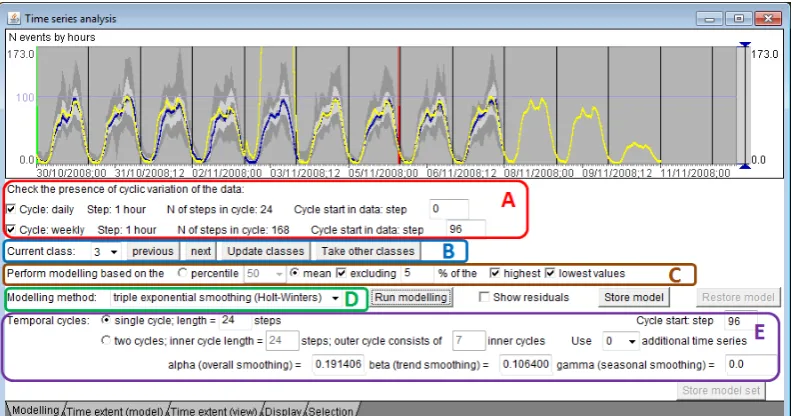The image size is (791, 416).
Task: Expand the Modelling method dropdown
Action: pos(225,298)
